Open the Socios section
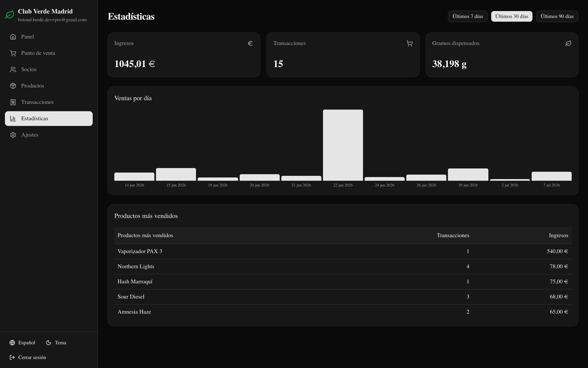 click(49, 69)
